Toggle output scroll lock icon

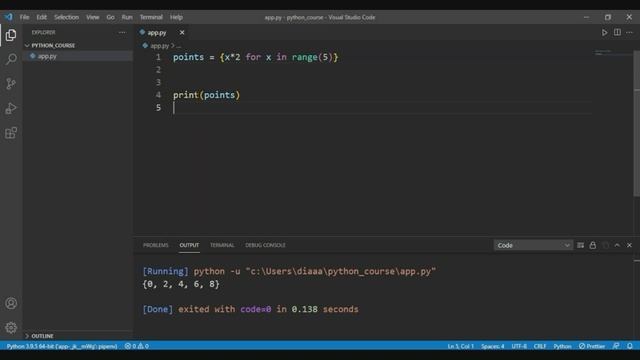[x=593, y=245]
